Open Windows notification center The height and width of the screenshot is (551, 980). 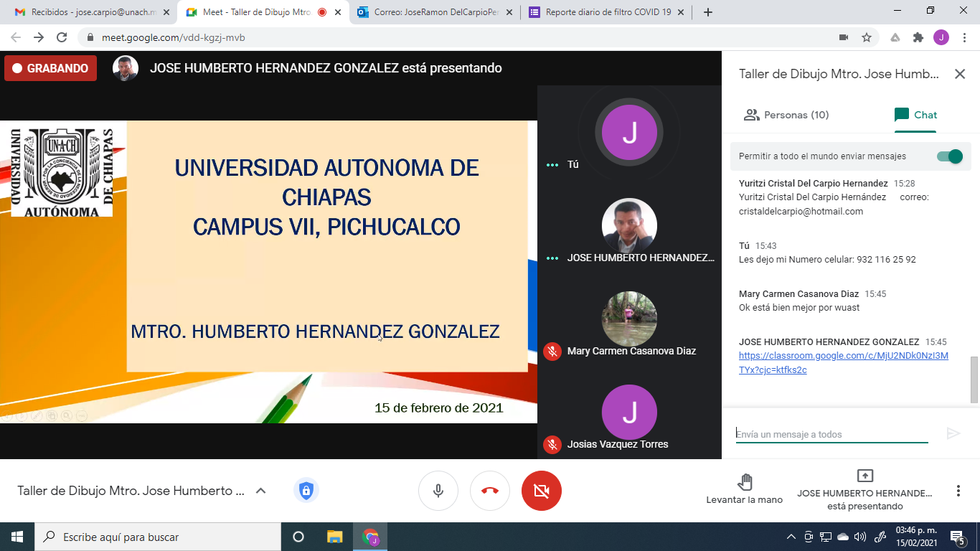tap(957, 537)
